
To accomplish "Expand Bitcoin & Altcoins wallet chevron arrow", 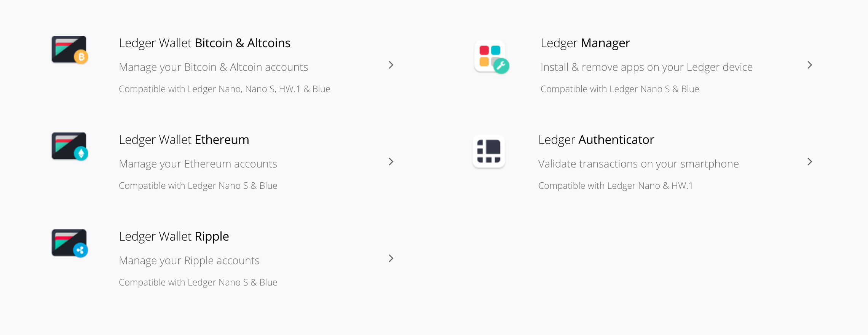I will coord(391,65).
